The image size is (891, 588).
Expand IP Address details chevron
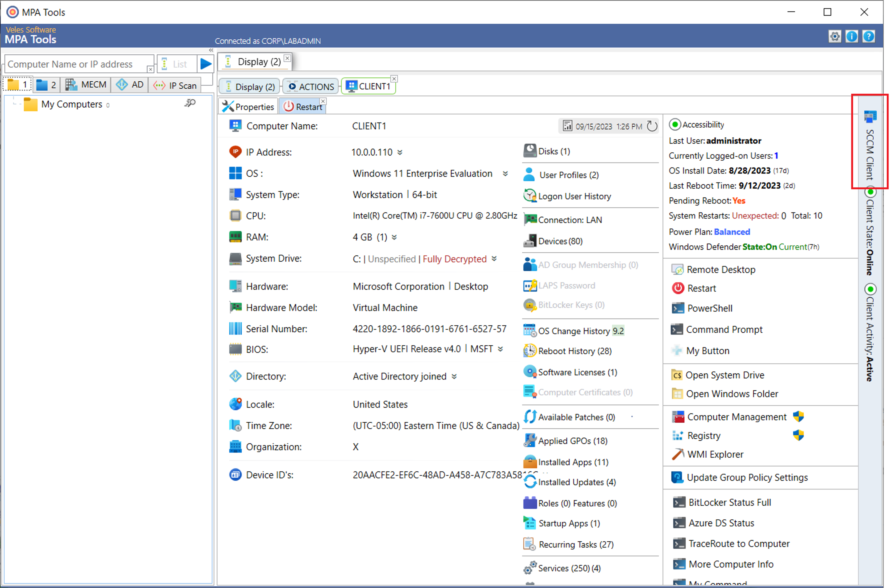(x=400, y=152)
